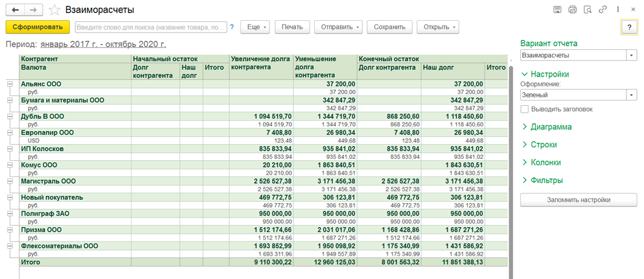
Task: Collapse the Дубль В ООО row group
Action: [x=10, y=116]
